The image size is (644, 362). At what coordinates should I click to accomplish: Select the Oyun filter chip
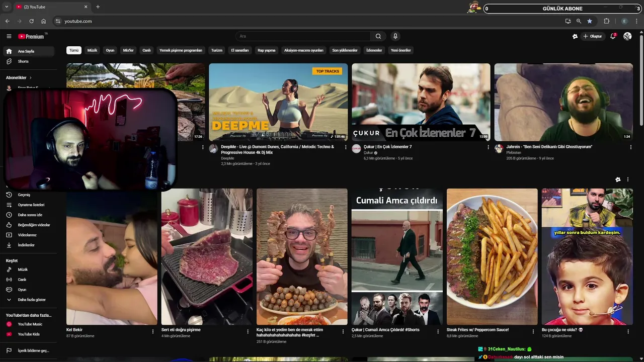coord(110,50)
